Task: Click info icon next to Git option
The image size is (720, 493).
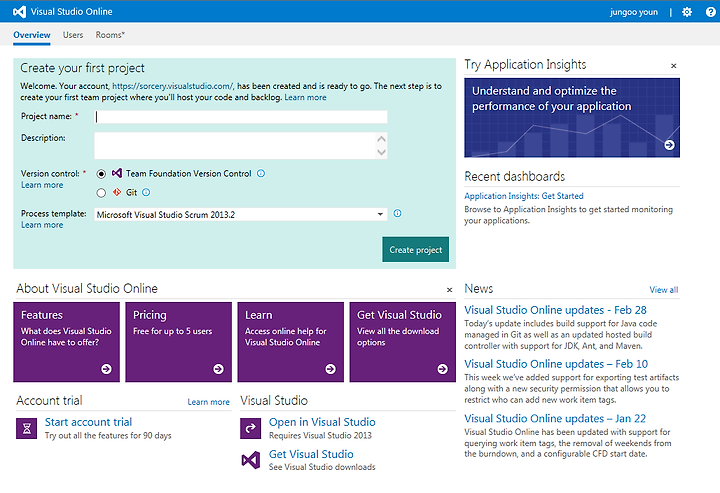Action: pyautogui.click(x=146, y=192)
